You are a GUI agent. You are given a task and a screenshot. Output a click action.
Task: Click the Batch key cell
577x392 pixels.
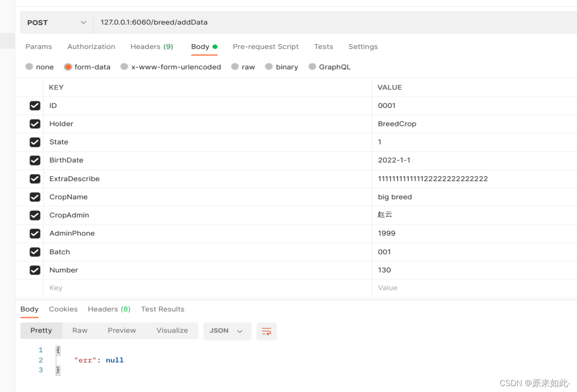[x=207, y=252]
